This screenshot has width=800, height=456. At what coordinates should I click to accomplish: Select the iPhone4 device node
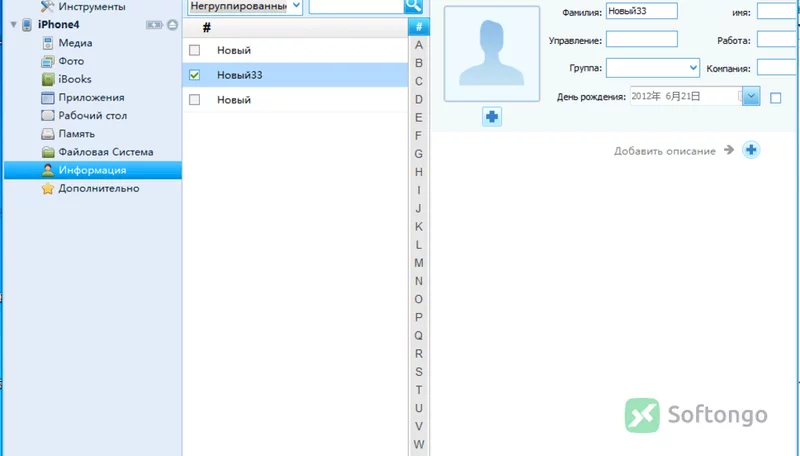pyautogui.click(x=58, y=24)
